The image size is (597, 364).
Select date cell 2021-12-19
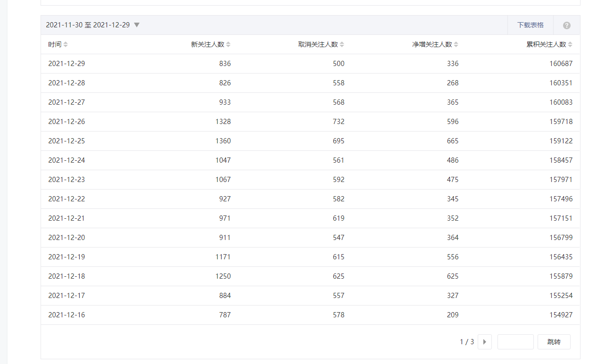click(x=66, y=257)
